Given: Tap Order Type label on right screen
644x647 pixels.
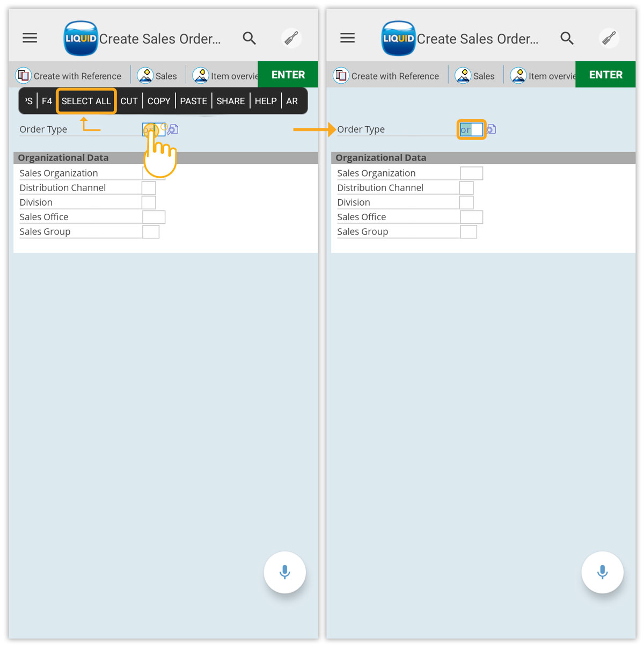Looking at the screenshot, I should pos(361,129).
